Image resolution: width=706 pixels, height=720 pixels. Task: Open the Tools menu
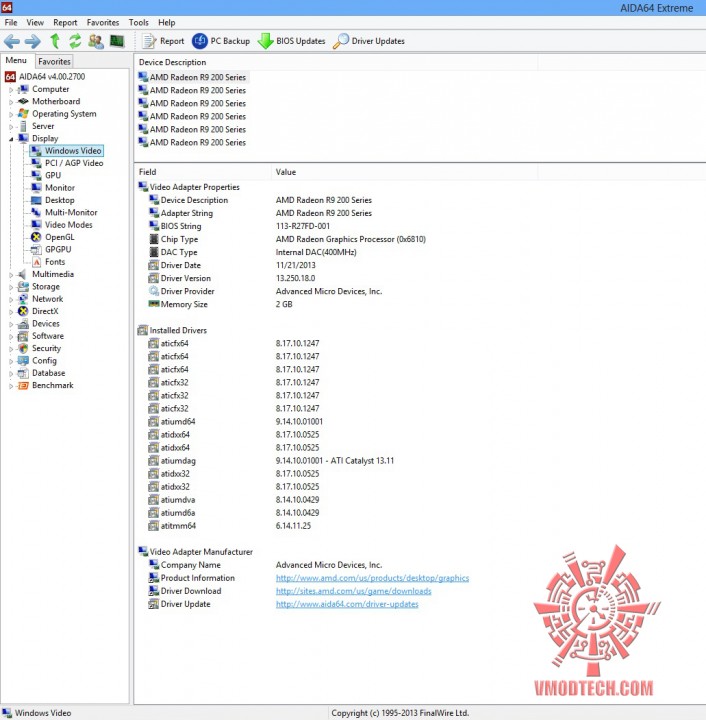click(139, 22)
